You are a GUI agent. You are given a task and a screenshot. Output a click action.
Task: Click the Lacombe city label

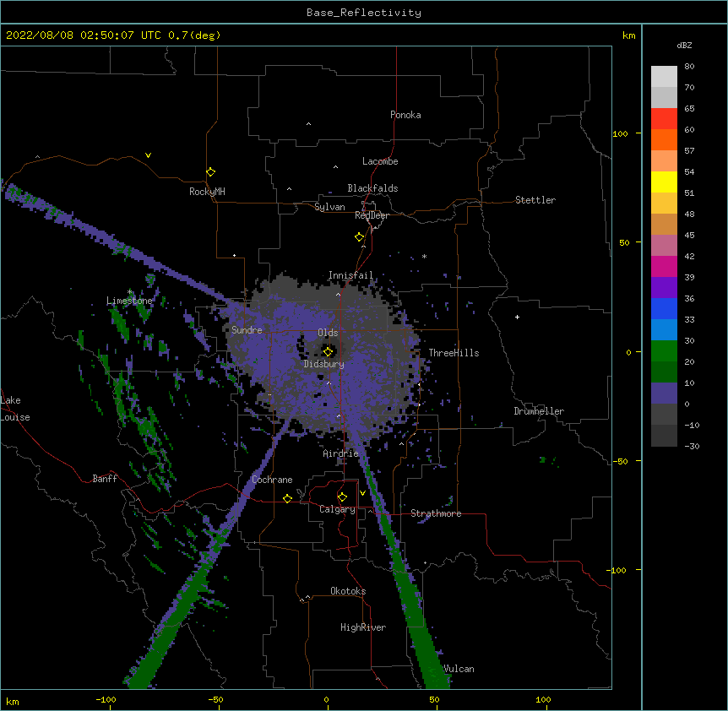(380, 161)
